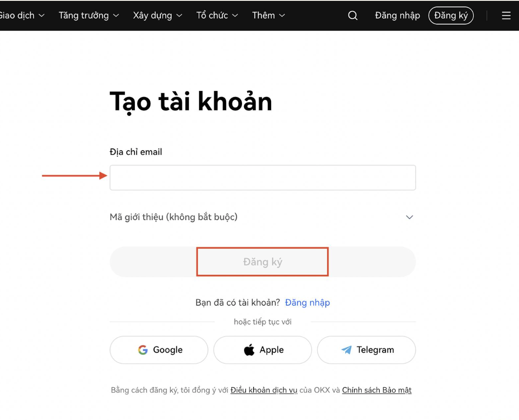Open the Giao dịch navigation menu
This screenshot has width=519, height=420.
21,15
